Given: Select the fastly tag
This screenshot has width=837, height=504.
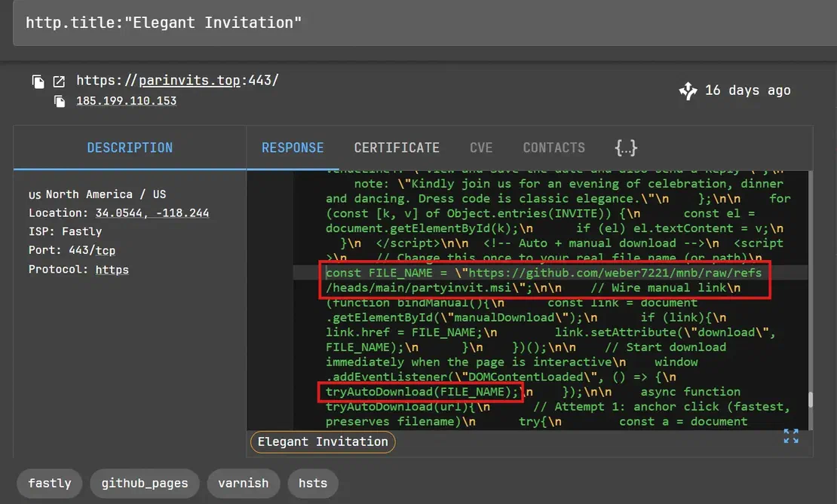Looking at the screenshot, I should tap(50, 483).
